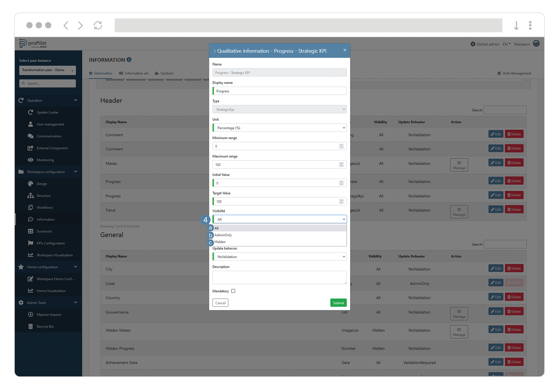Select AdminOnly visibility option
This screenshot has width=559, height=392.
click(223, 235)
